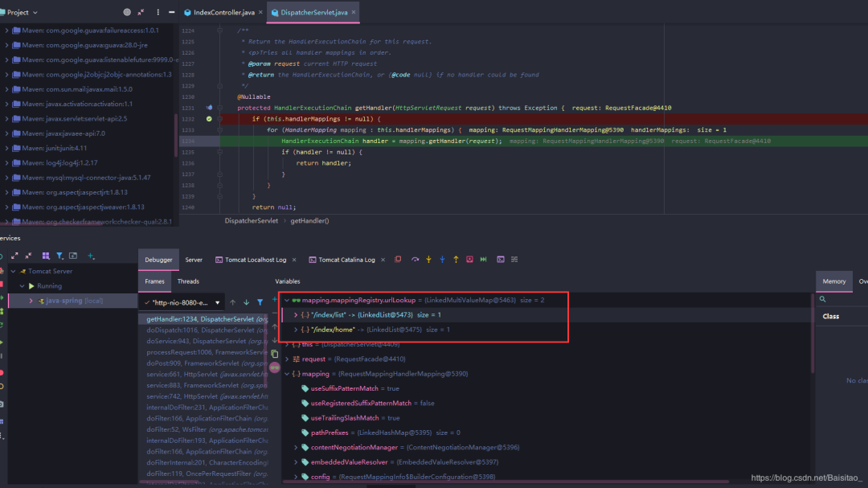Viewport: 868px width, 488px height.
Task: Click the Select Opened File target icon
Action: (x=127, y=12)
